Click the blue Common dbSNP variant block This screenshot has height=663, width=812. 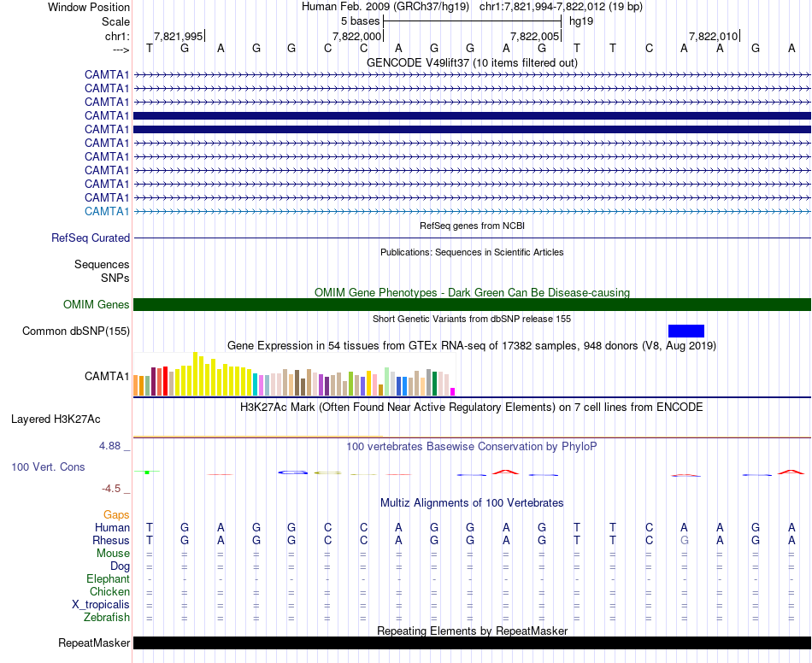point(685,331)
